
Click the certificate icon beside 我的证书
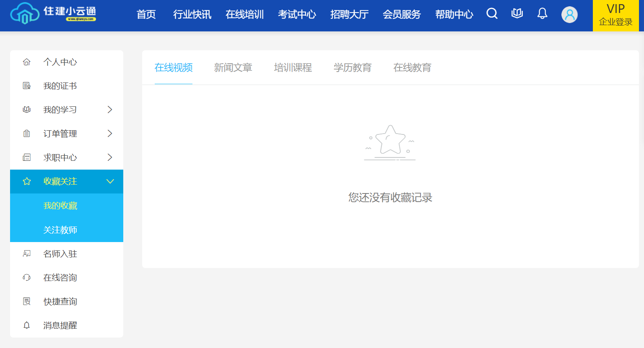pyautogui.click(x=27, y=86)
